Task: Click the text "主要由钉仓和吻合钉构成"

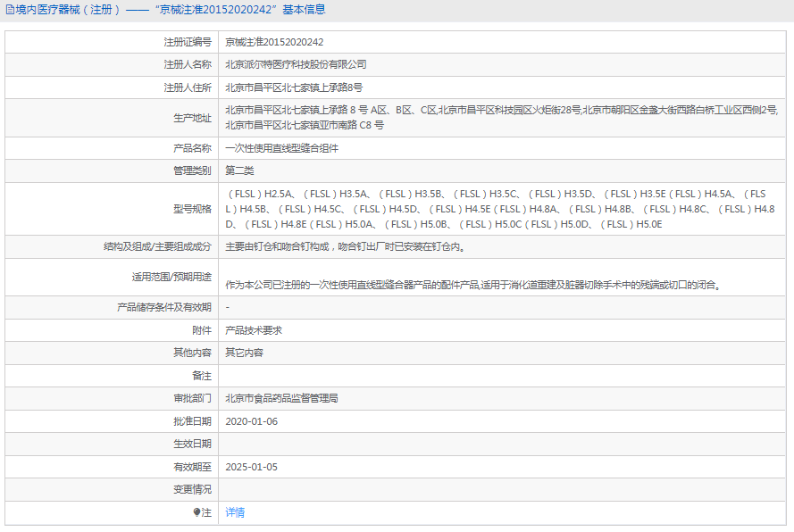Action: tap(277, 246)
